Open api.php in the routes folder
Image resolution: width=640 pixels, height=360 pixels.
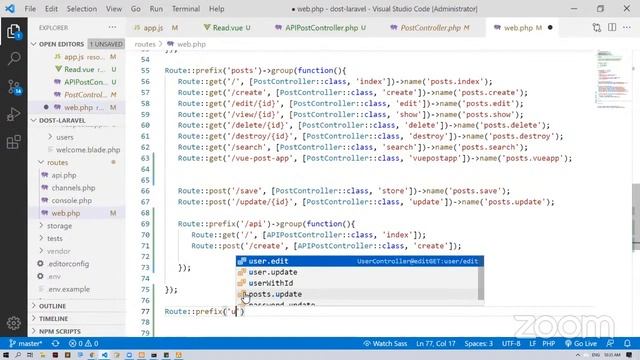point(64,175)
